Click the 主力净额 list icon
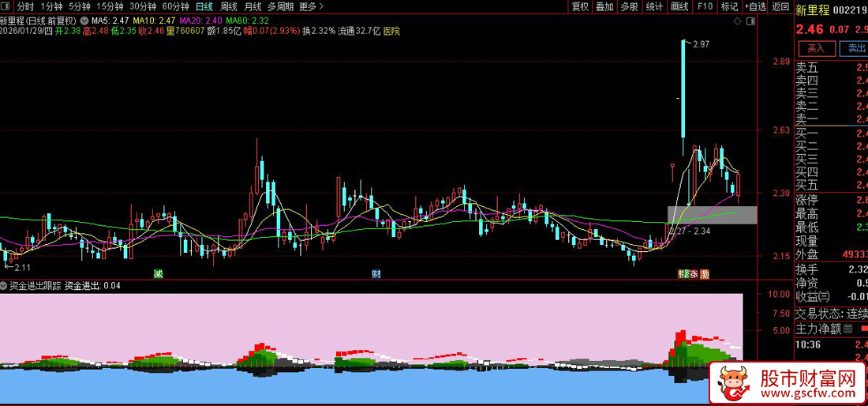Image resolution: width=868 pixels, height=406 pixels. coord(847,329)
